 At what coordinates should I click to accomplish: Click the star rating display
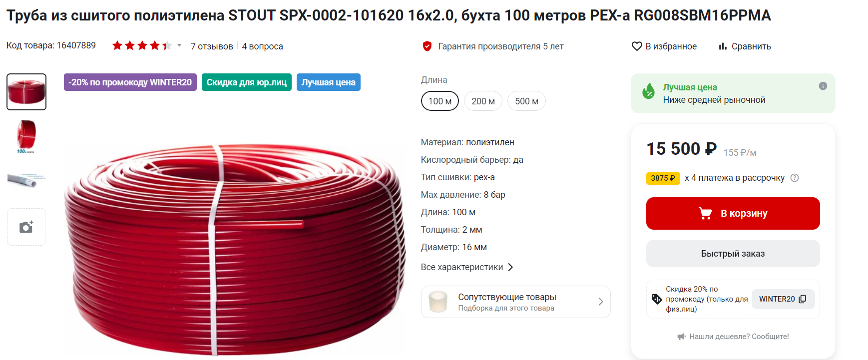pos(142,46)
